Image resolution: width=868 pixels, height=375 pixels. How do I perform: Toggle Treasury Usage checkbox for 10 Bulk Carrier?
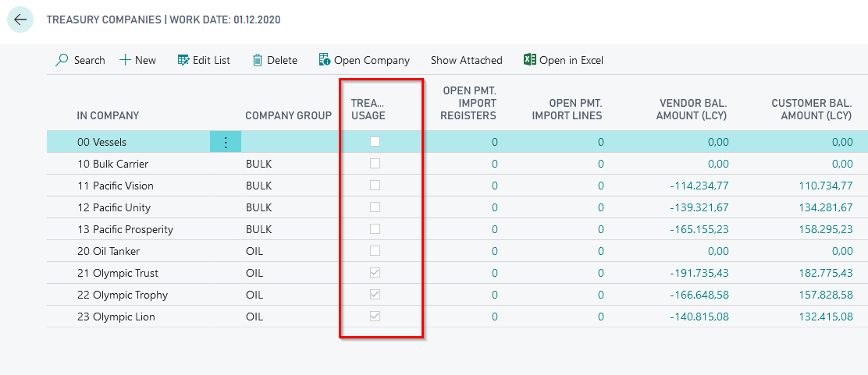(x=375, y=164)
